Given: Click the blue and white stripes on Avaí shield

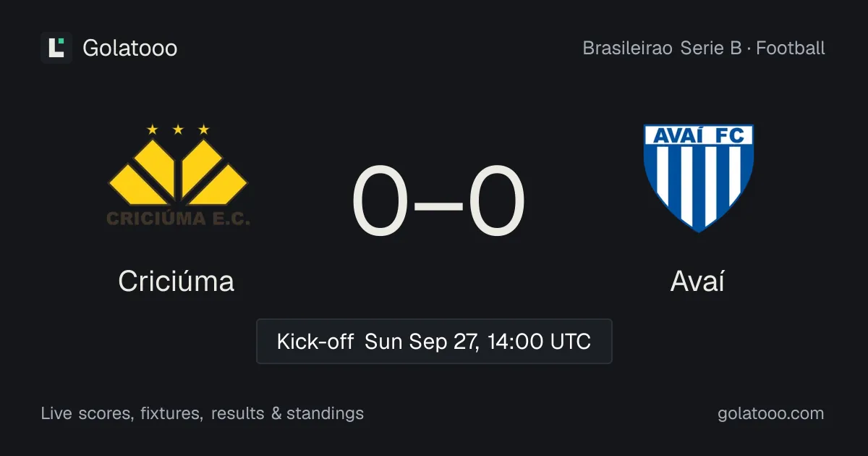Looking at the screenshot, I should coord(699,187).
